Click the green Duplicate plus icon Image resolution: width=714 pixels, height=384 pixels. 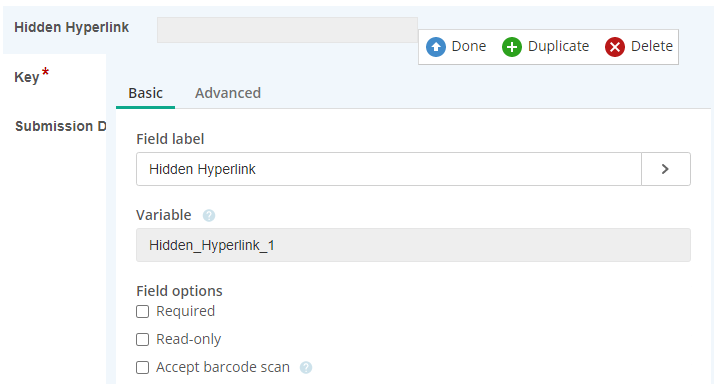[512, 47]
